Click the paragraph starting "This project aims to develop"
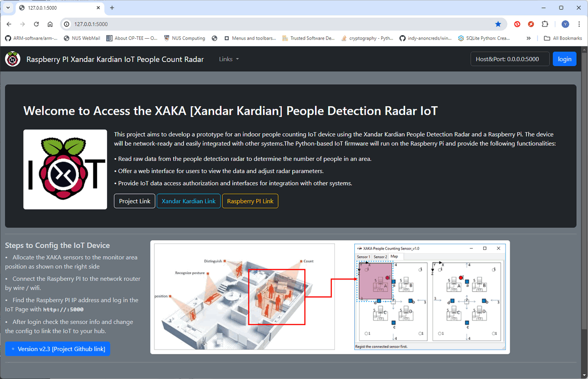 (335, 139)
